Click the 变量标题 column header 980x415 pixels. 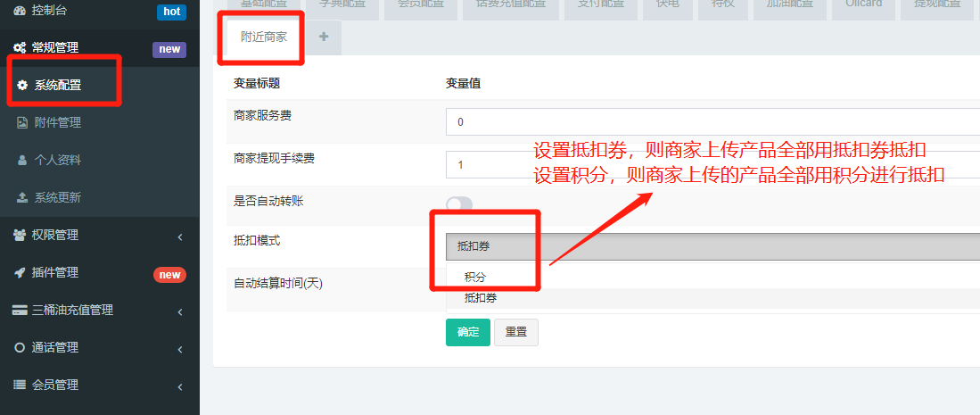coord(256,83)
